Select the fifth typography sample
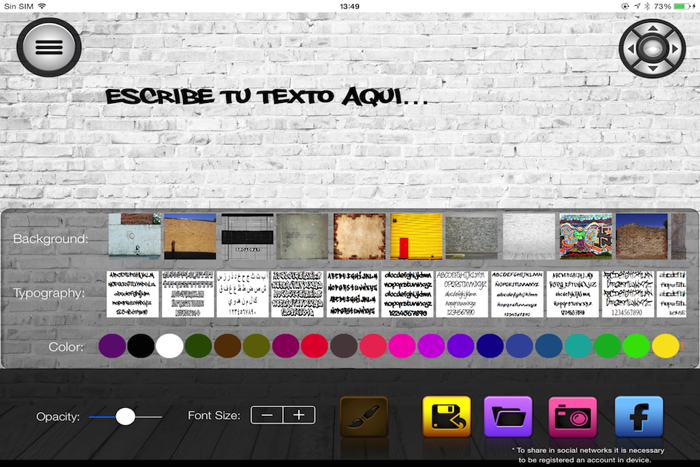Screen dimensions: 700x467 click(353, 294)
